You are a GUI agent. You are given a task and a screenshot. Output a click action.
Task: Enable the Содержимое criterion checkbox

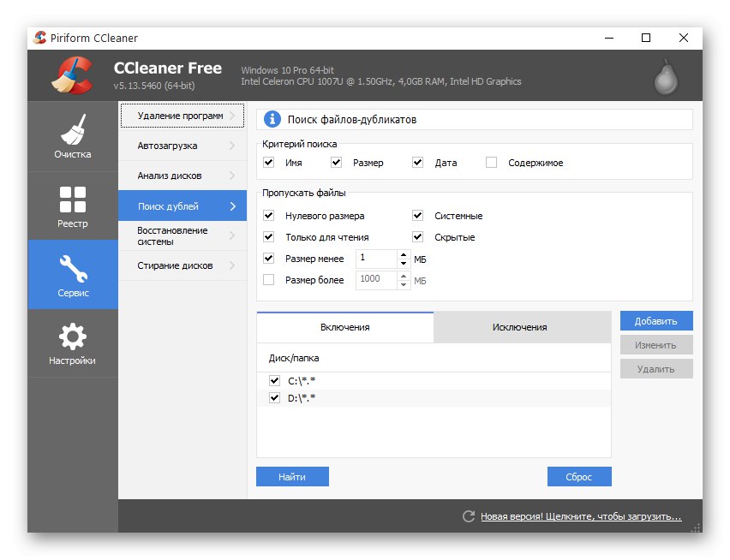491,163
